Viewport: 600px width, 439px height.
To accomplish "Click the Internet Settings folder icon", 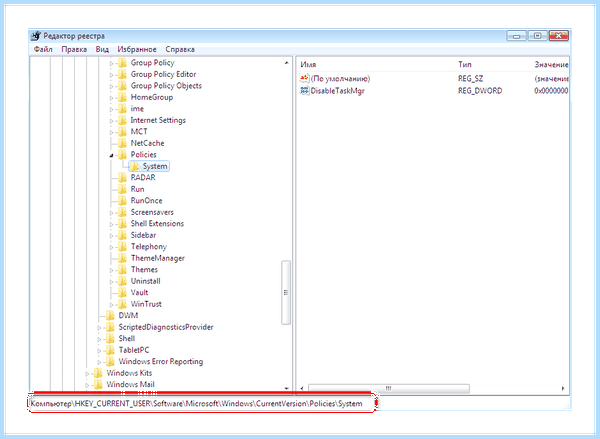I will [122, 120].
